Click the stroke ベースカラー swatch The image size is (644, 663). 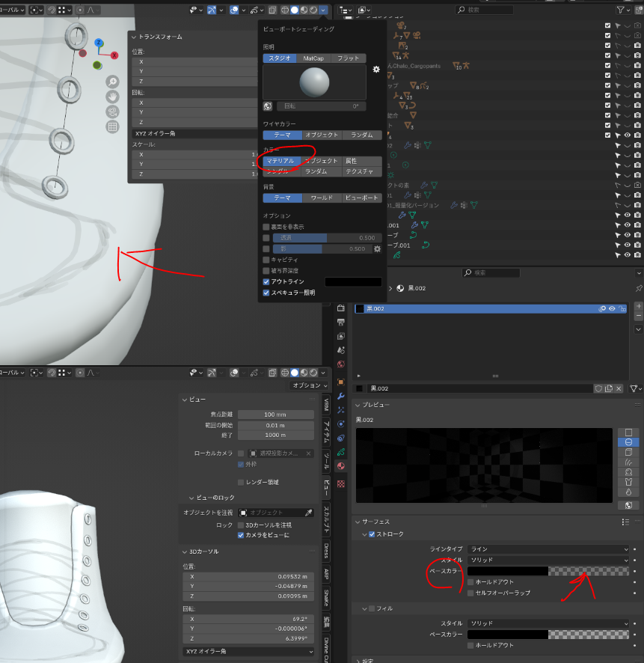509,571
